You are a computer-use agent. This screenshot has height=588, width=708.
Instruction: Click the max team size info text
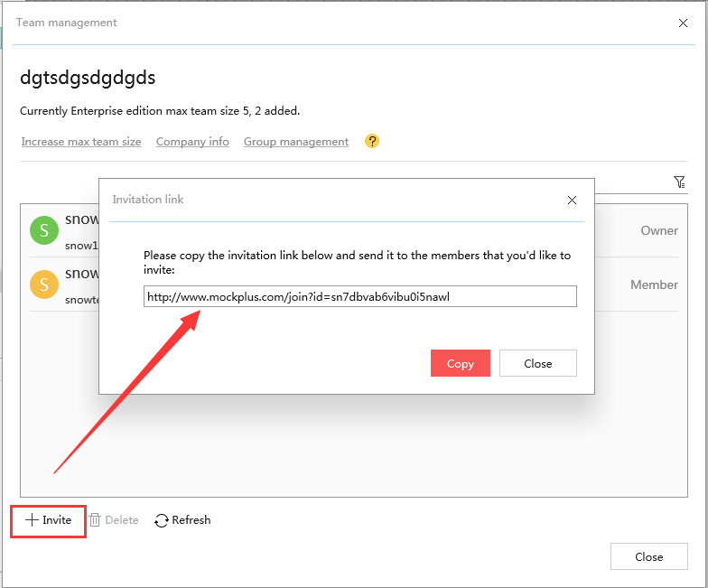(x=160, y=111)
